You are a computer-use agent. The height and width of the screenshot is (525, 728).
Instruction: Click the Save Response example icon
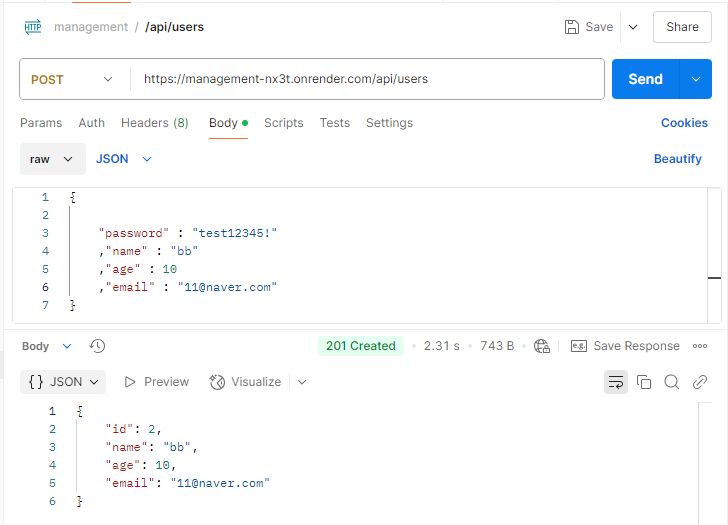tap(578, 346)
